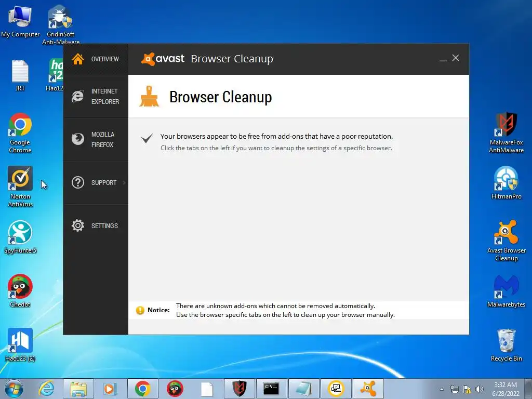The height and width of the screenshot is (399, 532).
Task: Click the Avast logo in title bar
Action: pyautogui.click(x=163, y=59)
